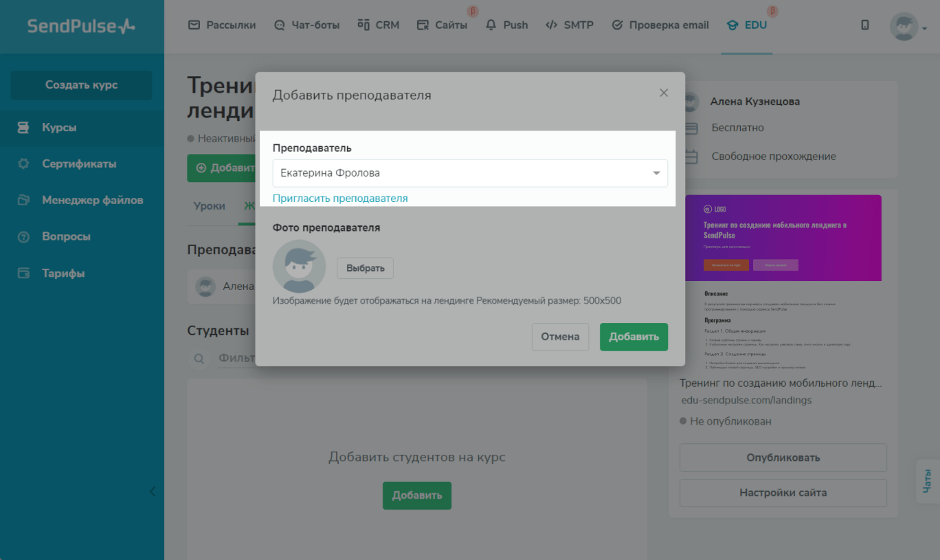The height and width of the screenshot is (560, 940).
Task: Open the Email verification menu item
Action: tap(660, 25)
